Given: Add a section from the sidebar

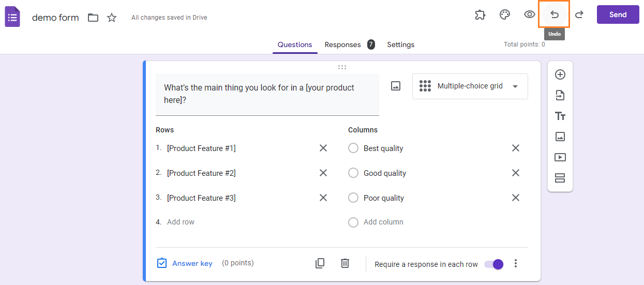Looking at the screenshot, I should pyautogui.click(x=560, y=178).
